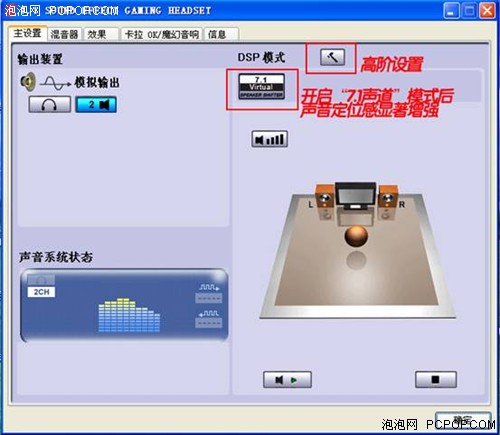Image resolution: width=500 pixels, height=435 pixels.
Task: Click digital output status indicator
Action: click(209, 293)
